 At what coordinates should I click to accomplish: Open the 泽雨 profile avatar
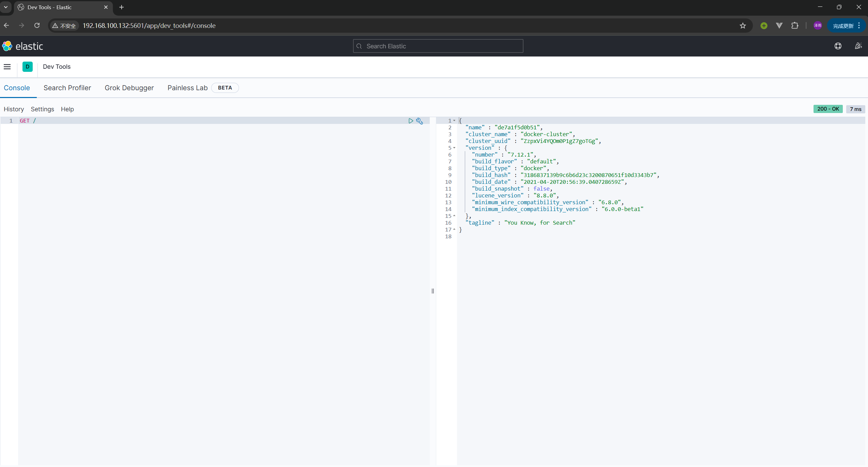coord(818,26)
